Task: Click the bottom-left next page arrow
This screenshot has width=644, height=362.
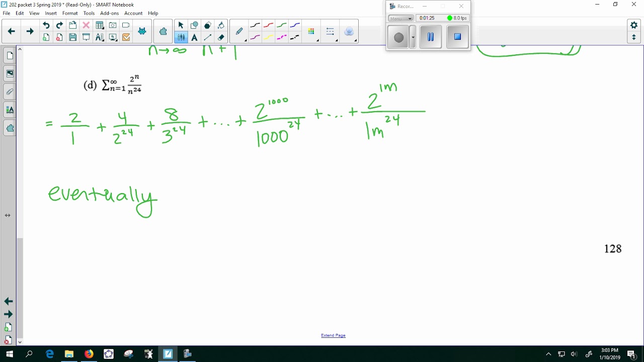Action: coord(8,314)
